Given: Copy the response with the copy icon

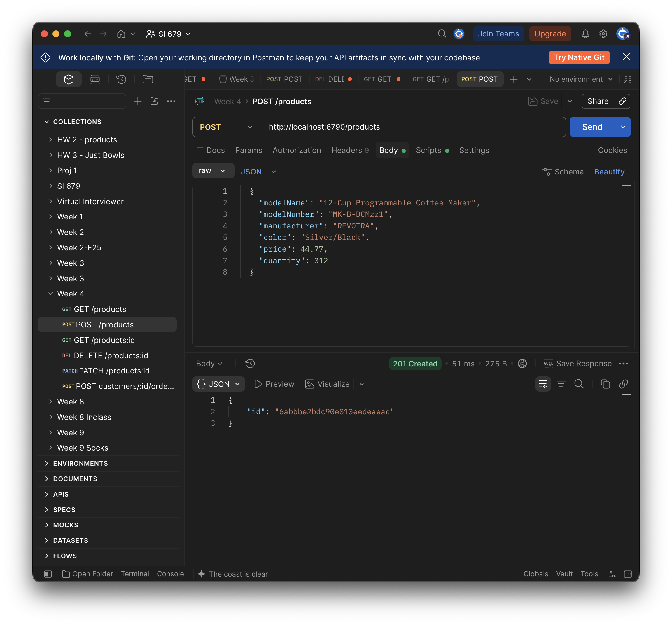Looking at the screenshot, I should point(605,384).
